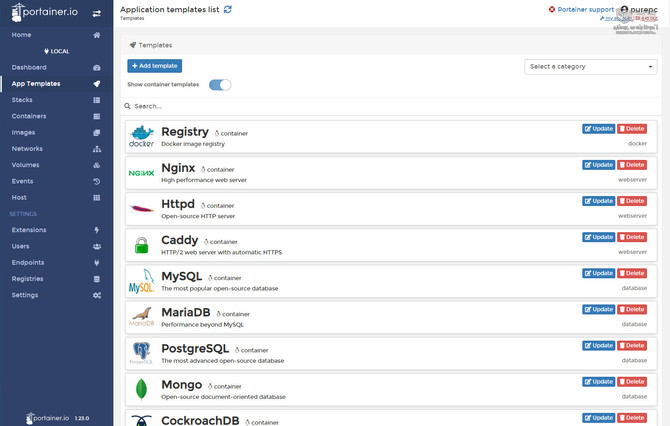Open Host in the sidebar
This screenshot has height=426, width=670.
pos(19,197)
